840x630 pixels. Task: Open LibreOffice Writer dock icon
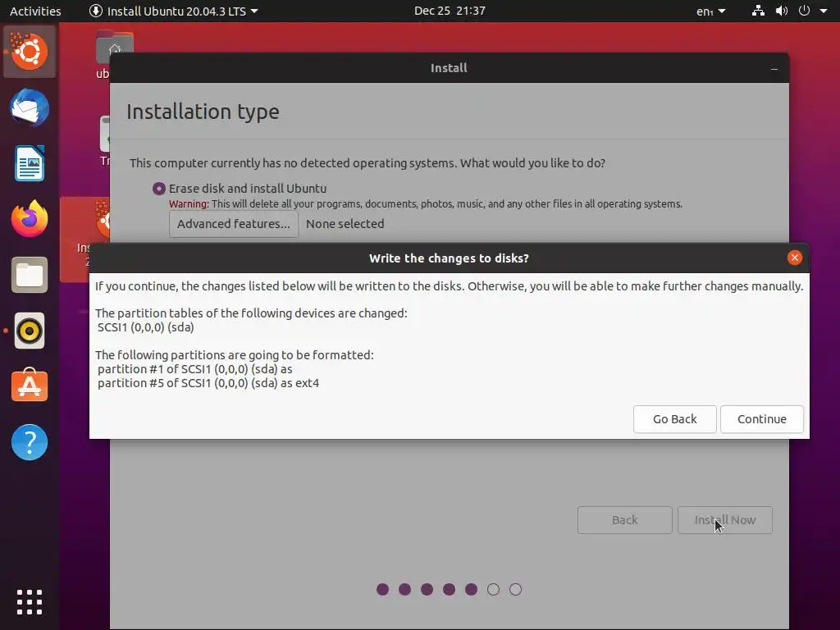30,163
